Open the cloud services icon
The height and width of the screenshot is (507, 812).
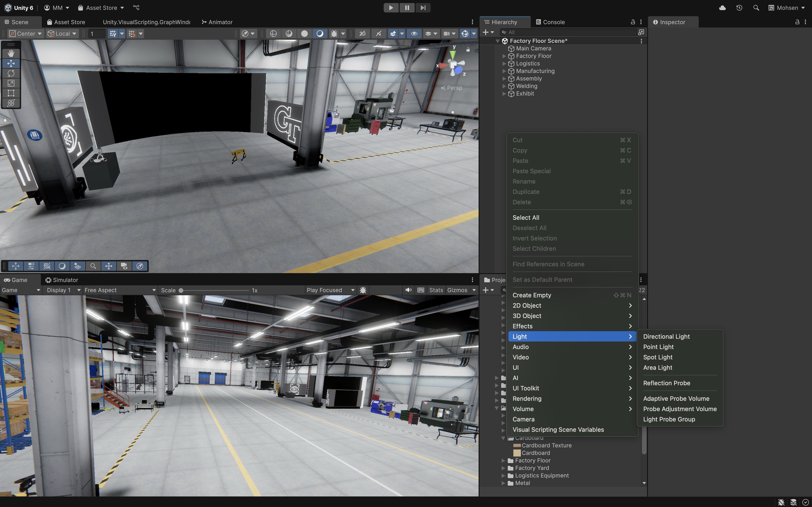tap(722, 8)
